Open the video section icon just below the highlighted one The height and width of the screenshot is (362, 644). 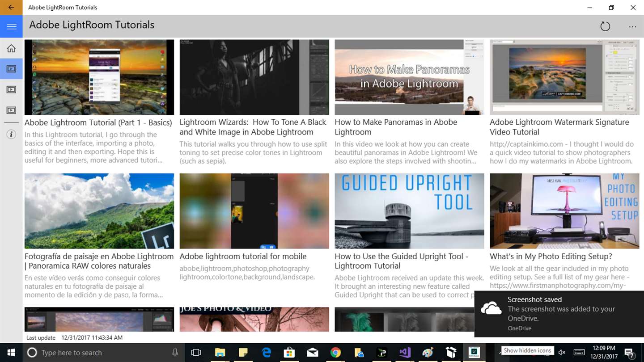[x=11, y=89]
